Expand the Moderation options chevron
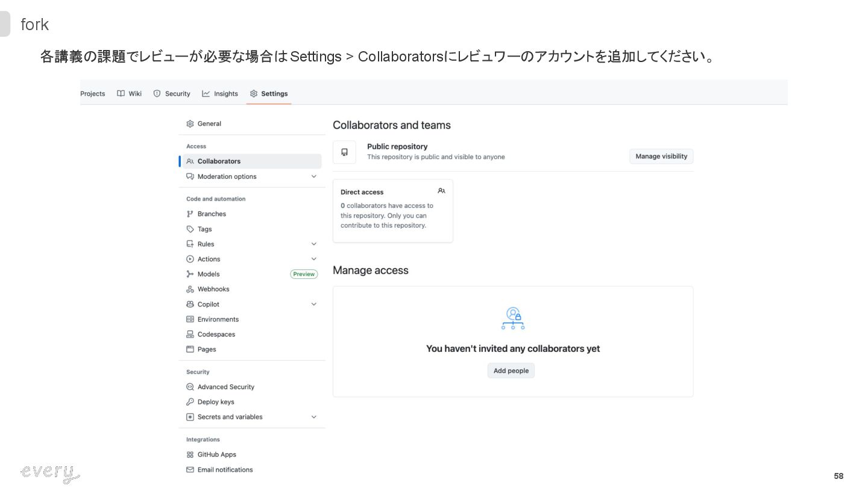The image size is (868, 488). point(313,177)
